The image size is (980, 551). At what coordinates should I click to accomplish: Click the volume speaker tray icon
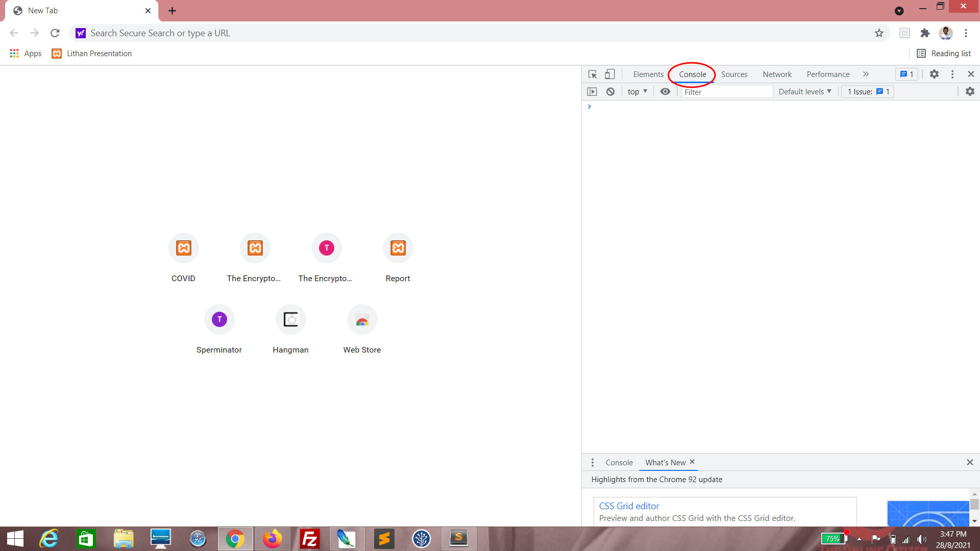point(922,539)
